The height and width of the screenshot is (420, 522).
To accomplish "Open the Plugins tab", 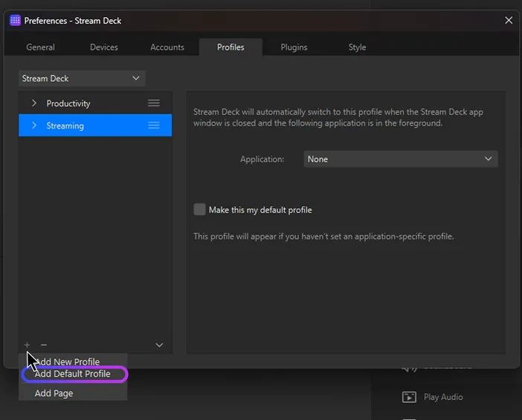I will coord(294,48).
